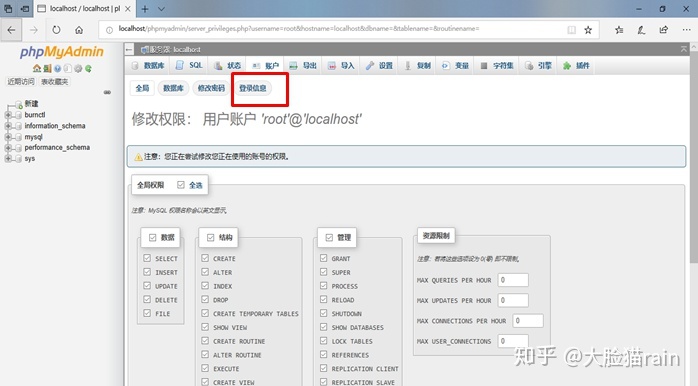
Task: Expand the sys database node
Action: click(x=8, y=158)
